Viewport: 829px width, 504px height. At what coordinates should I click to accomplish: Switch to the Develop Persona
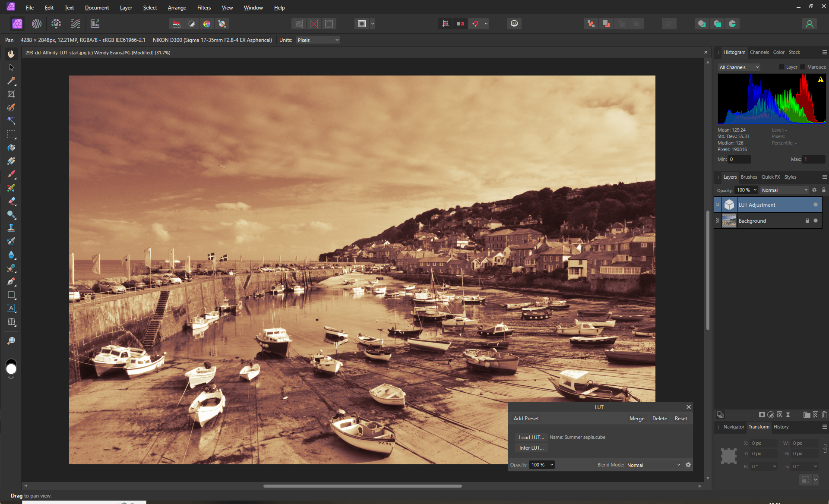tap(56, 24)
